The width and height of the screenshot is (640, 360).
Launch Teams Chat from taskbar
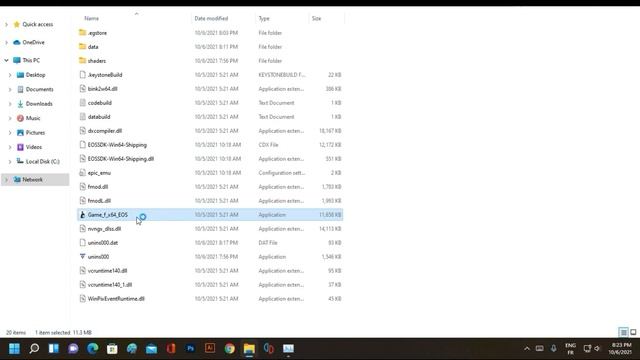pyautogui.click(x=73, y=348)
